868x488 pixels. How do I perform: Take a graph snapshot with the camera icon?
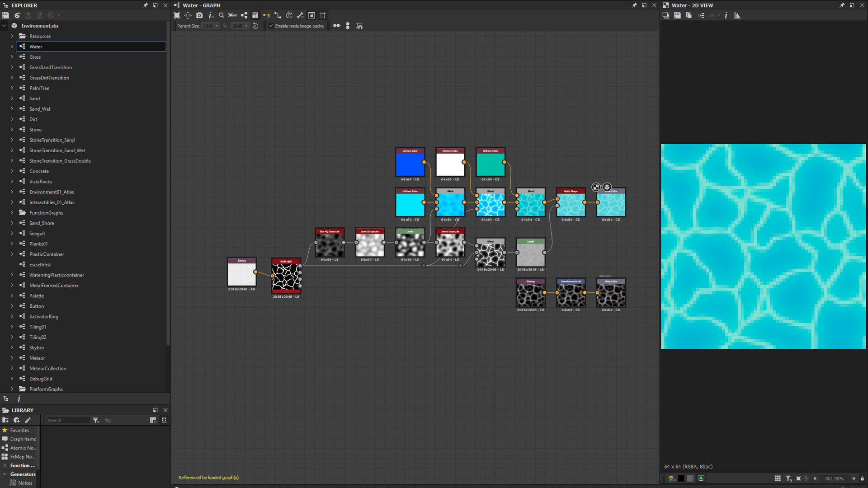(199, 15)
